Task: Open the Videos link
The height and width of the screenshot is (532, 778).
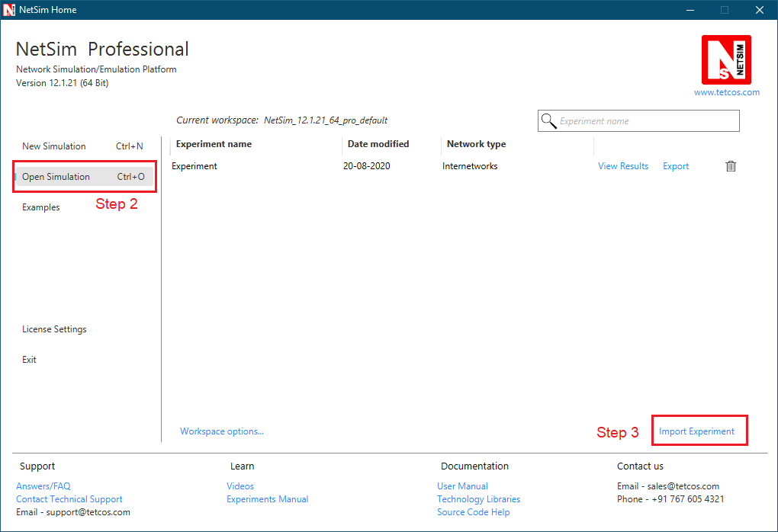Action: pos(240,486)
